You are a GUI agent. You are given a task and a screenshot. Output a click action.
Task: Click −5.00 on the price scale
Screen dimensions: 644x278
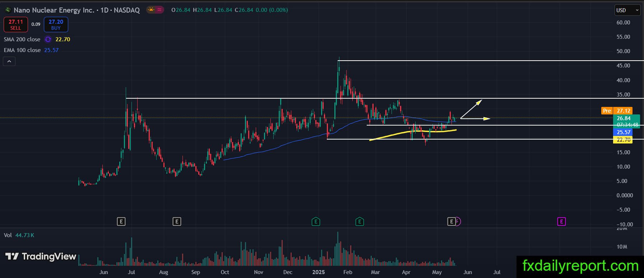pos(623,210)
